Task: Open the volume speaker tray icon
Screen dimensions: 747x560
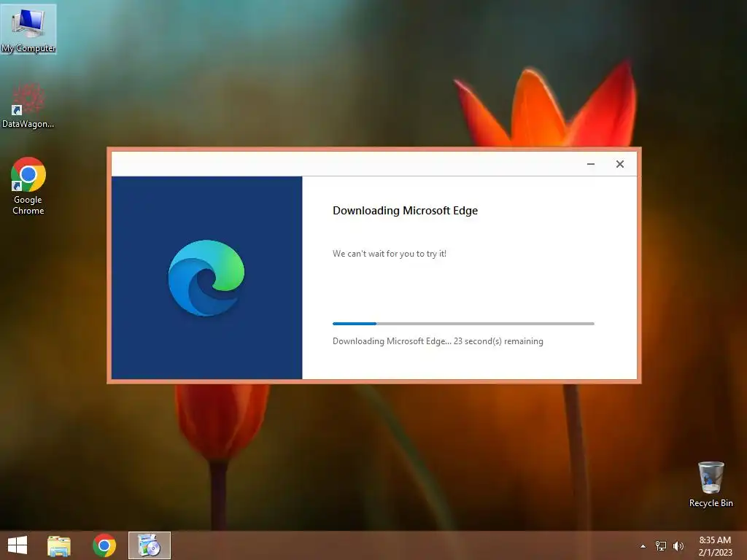Action: 678,546
